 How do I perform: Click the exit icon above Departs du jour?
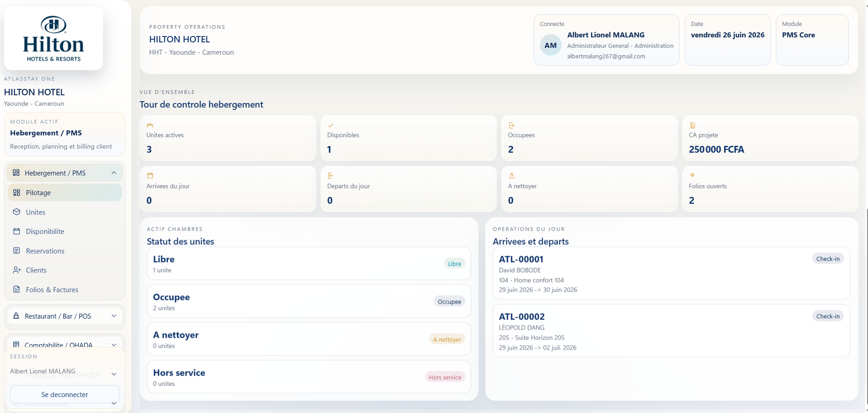(331, 176)
